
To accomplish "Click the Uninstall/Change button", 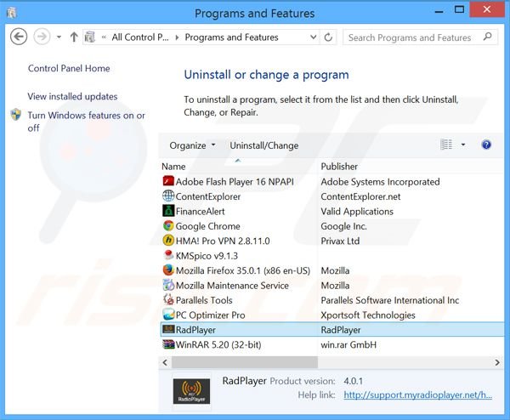I will pos(264,145).
